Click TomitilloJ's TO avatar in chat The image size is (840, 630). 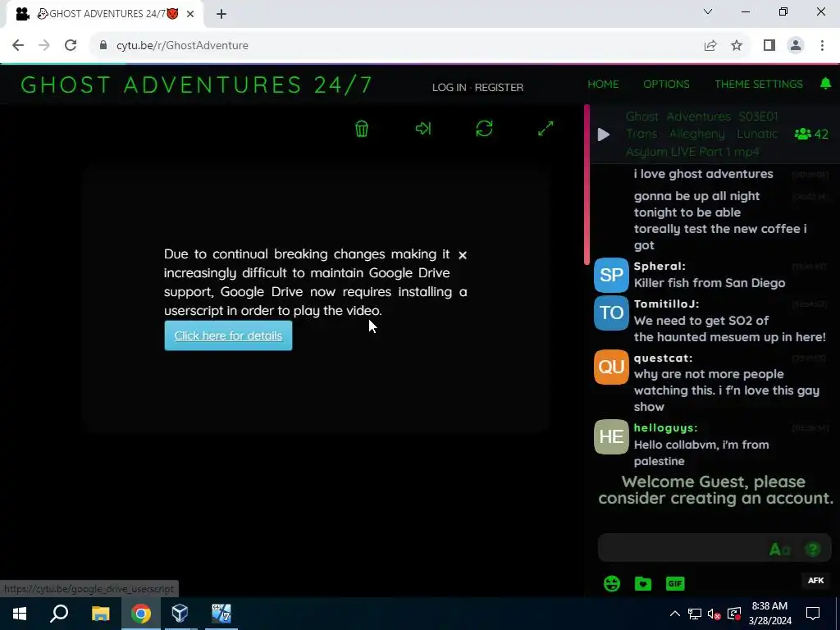point(611,313)
